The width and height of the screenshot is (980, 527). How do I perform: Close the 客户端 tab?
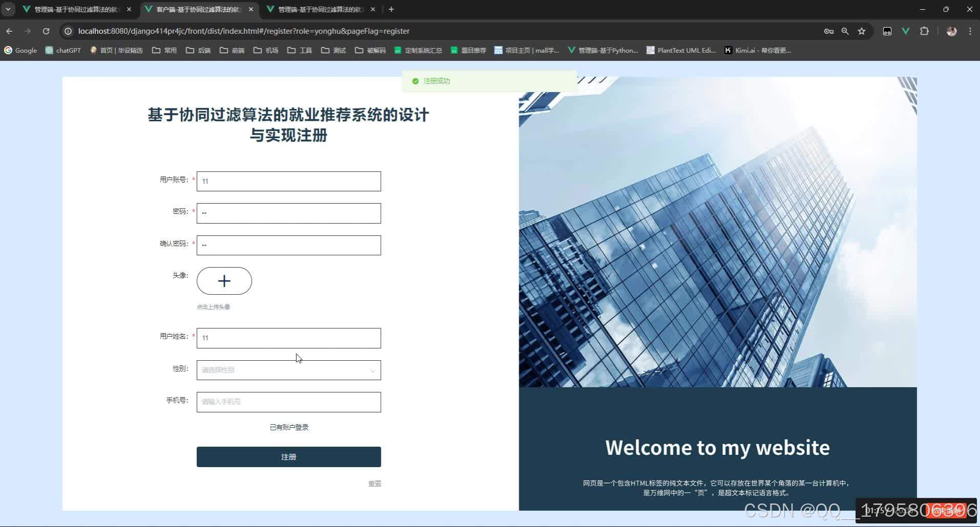(x=251, y=9)
